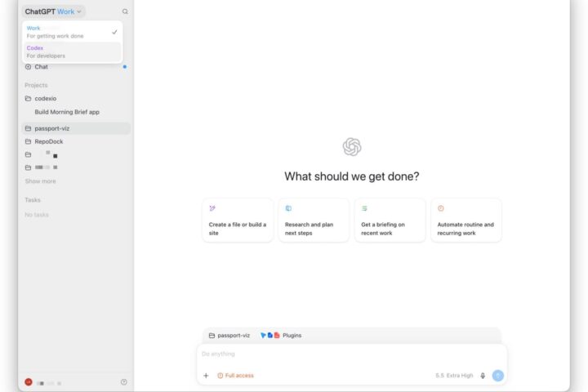Click the OpenAI logo above the heading
588x392 pixels.
pyautogui.click(x=352, y=147)
